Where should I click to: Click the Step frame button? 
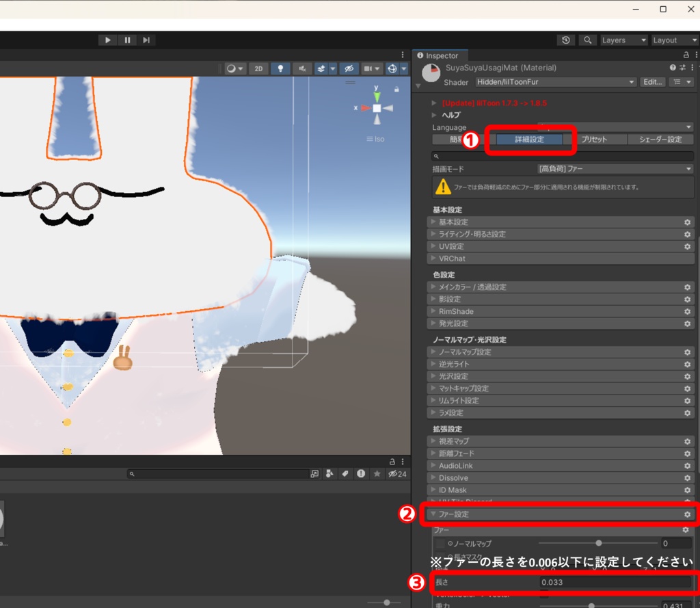146,40
